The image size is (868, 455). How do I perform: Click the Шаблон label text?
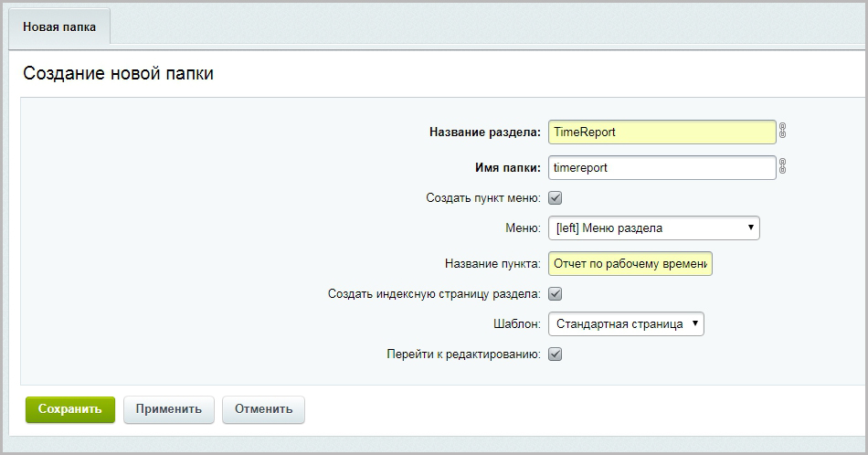[x=515, y=323]
